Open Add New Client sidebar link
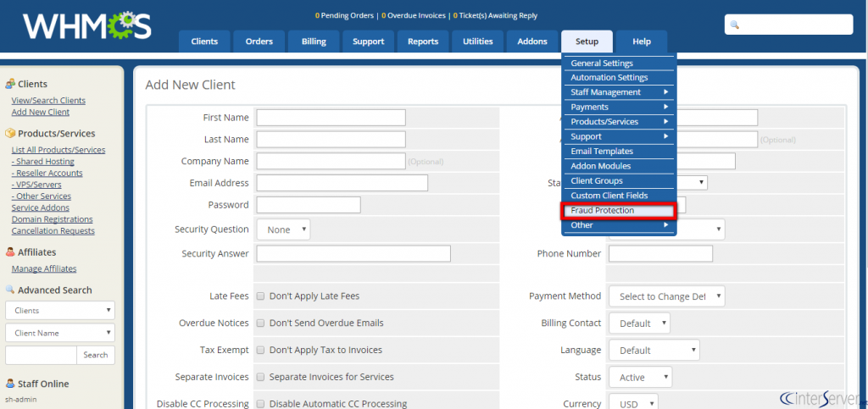868x409 pixels. [x=41, y=112]
